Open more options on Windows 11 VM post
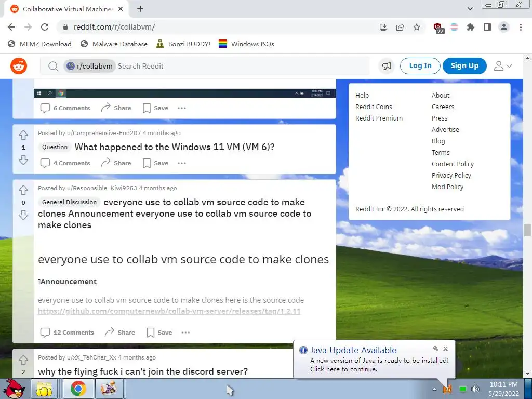Screen dimensions: 532x399 point(182,163)
